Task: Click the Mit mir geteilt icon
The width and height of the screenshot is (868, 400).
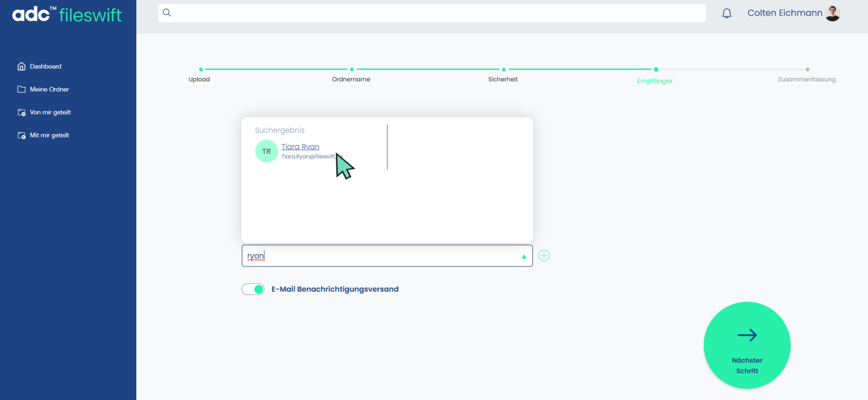Action: (x=21, y=136)
